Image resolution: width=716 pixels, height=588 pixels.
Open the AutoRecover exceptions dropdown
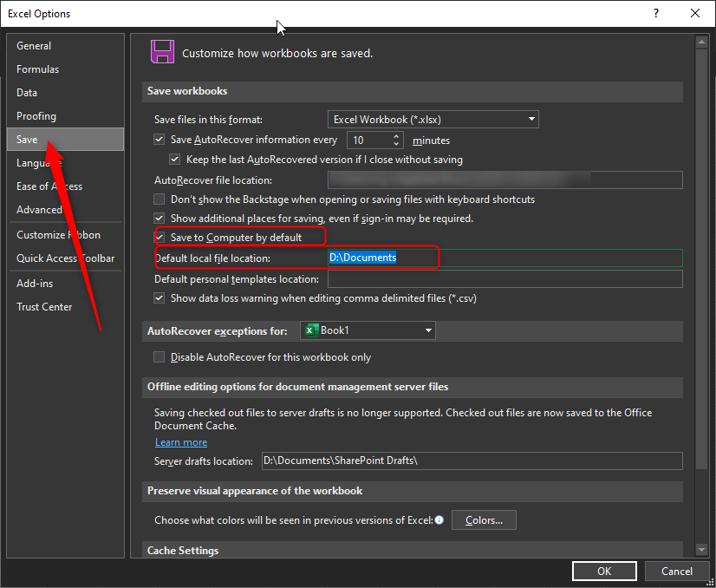pyautogui.click(x=427, y=330)
